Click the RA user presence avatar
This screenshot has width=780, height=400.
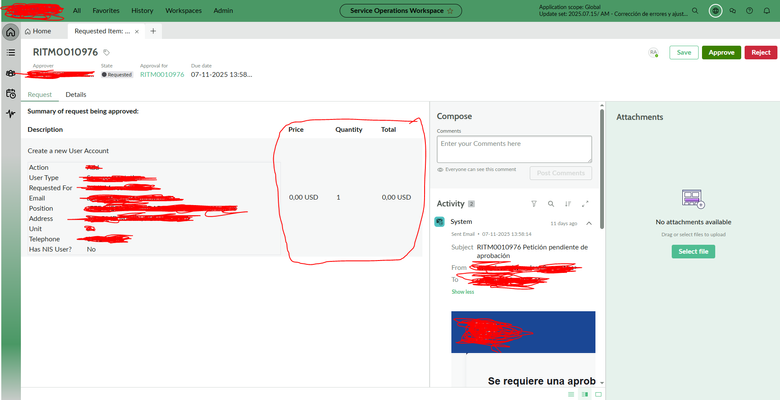[653, 52]
